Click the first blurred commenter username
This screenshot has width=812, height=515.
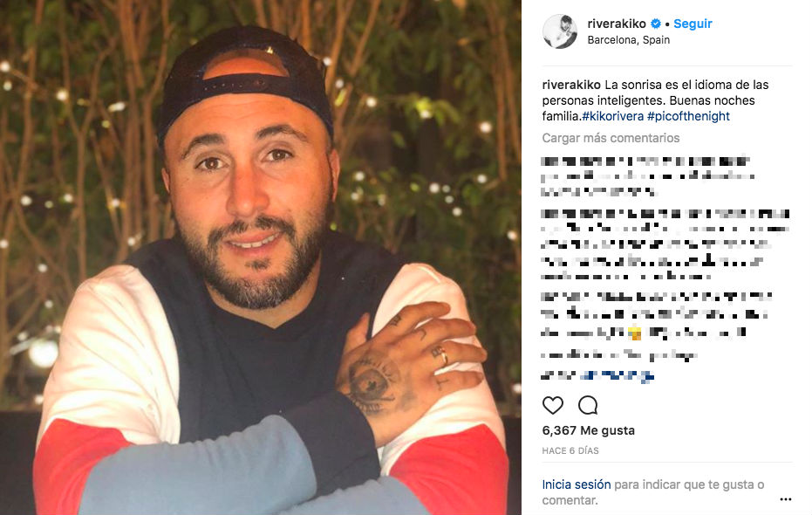570,161
